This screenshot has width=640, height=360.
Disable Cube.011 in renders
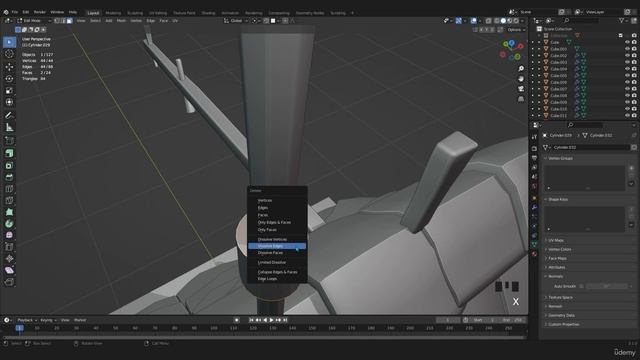(x=634, y=116)
